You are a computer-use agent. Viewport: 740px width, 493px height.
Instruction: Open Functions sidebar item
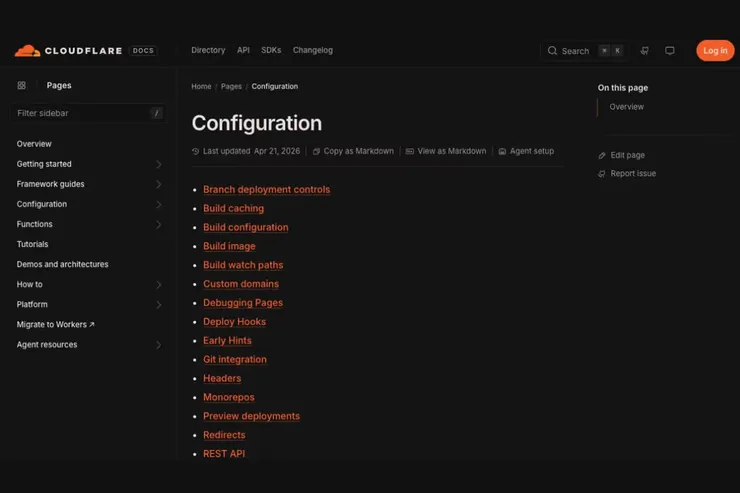pyautogui.click(x=34, y=224)
